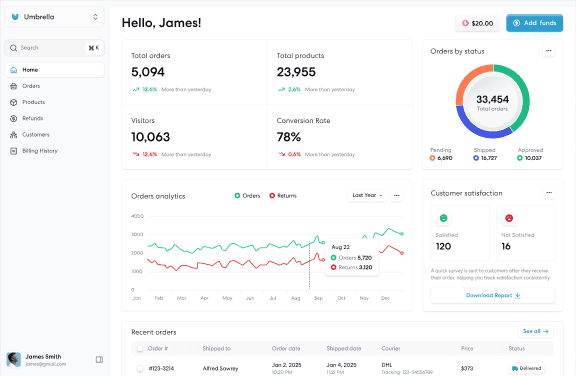Click the 78% Conversion Rate value

[x=289, y=137]
